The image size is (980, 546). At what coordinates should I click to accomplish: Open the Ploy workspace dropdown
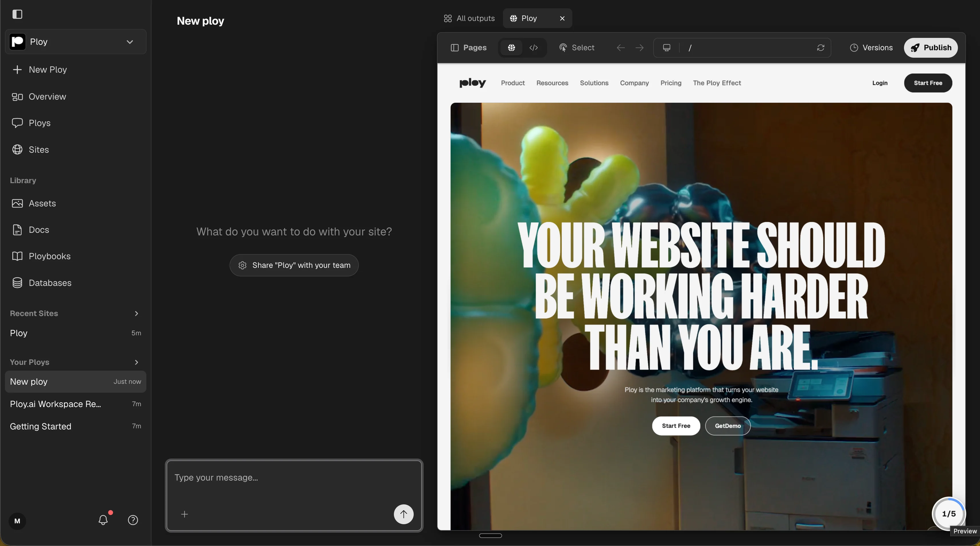(x=75, y=42)
